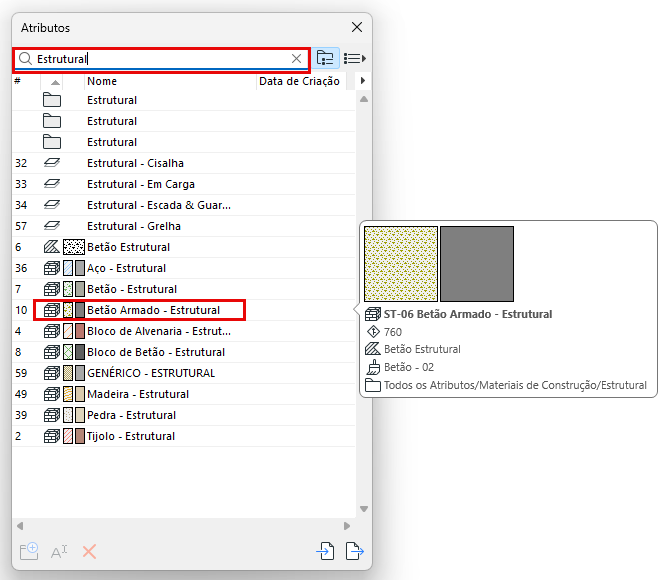
Task: Click material icon of Betão Armado - Estrutural
Action: click(x=52, y=310)
